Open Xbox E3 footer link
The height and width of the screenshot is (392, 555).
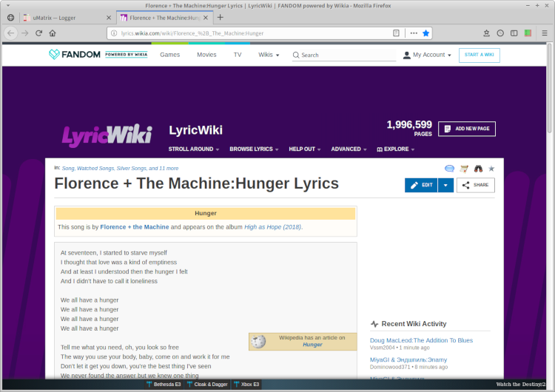[246, 384]
